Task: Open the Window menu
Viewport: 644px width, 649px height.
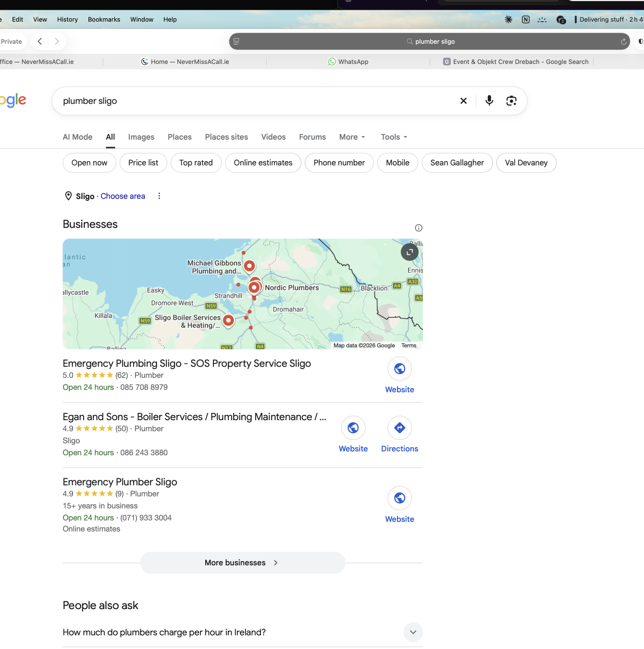Action: pyautogui.click(x=142, y=20)
